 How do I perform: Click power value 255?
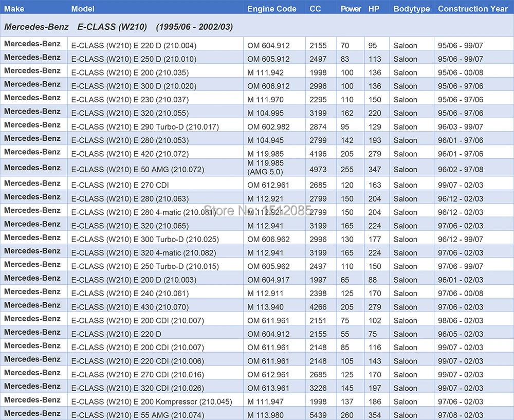click(347, 170)
